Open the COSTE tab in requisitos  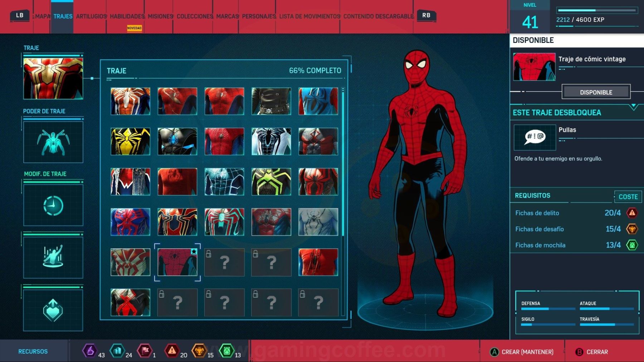[628, 197]
